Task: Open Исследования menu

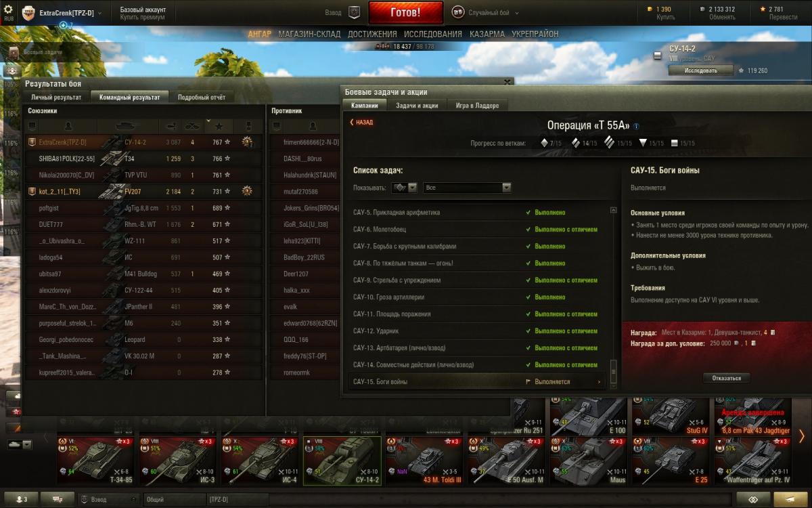Action: 433,34
